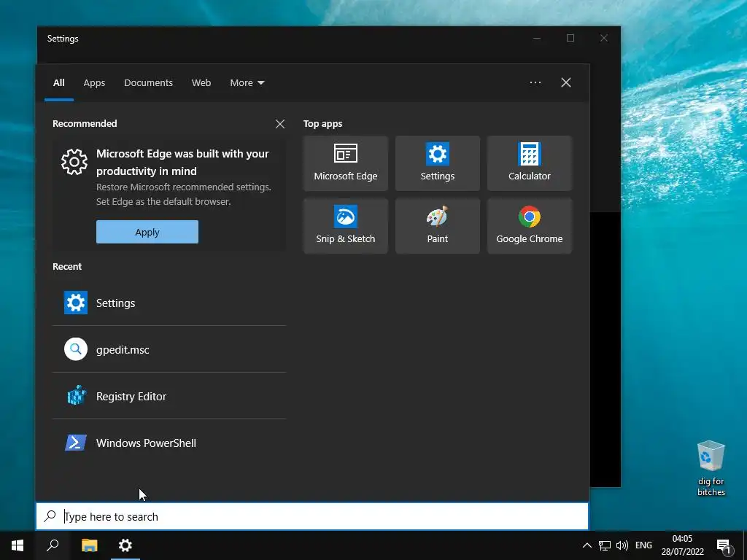Click the magnifier icon inside the search box
This screenshot has width=747, height=560.
point(50,516)
